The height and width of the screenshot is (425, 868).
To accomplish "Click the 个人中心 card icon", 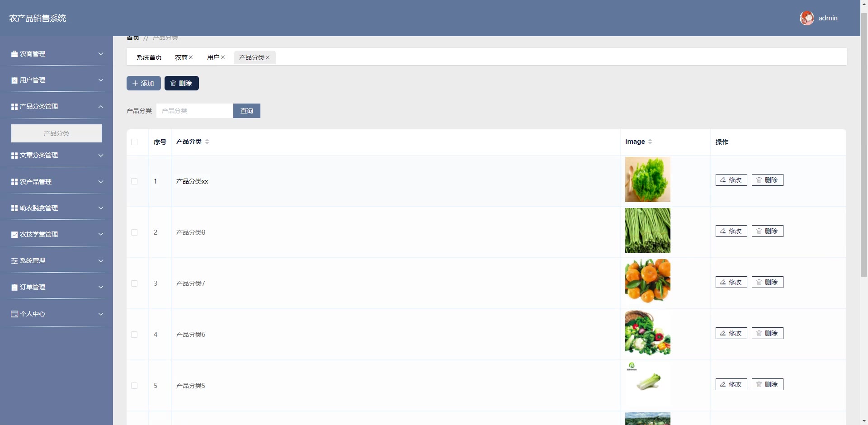I will (14, 314).
